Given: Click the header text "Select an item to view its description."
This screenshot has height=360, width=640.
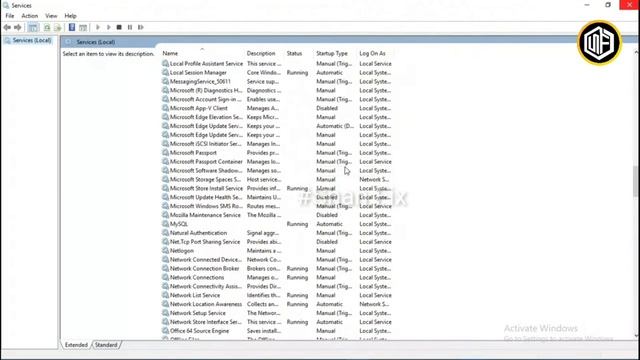Looking at the screenshot, I should point(108,54).
